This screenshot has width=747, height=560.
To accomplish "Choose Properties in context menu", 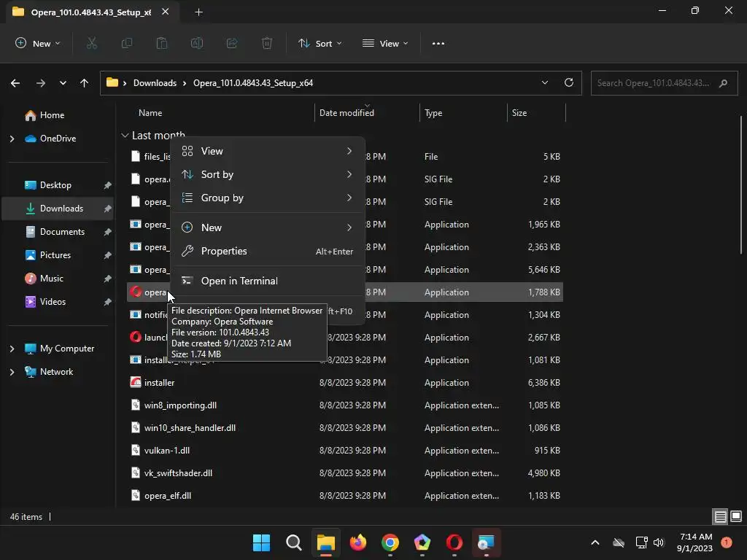I will pyautogui.click(x=267, y=251).
